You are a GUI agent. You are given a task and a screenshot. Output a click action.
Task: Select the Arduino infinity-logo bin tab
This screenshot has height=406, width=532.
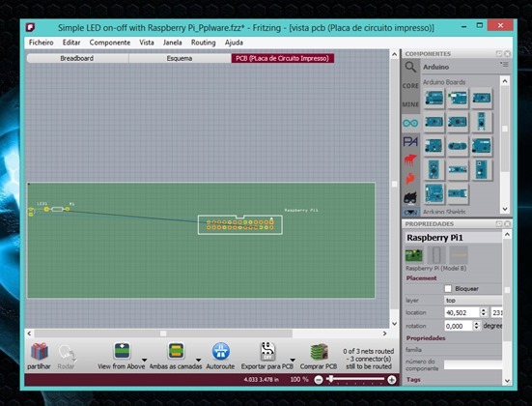coord(410,123)
